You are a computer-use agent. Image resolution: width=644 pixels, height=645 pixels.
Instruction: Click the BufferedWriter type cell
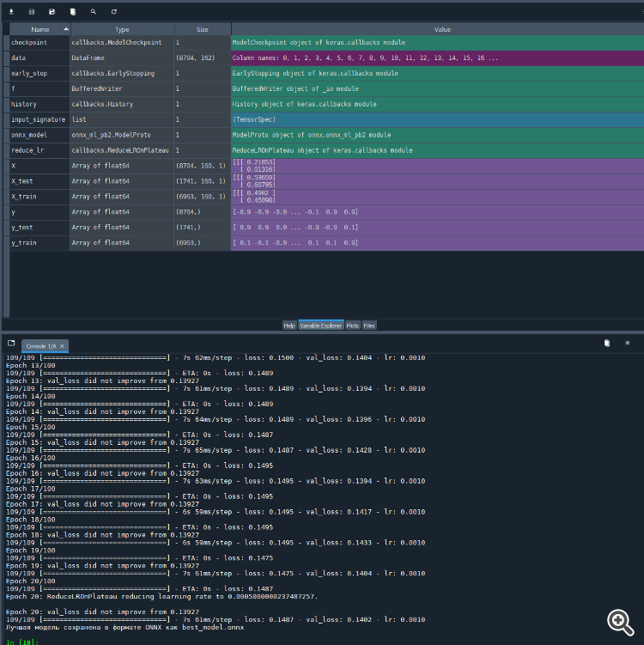point(122,88)
